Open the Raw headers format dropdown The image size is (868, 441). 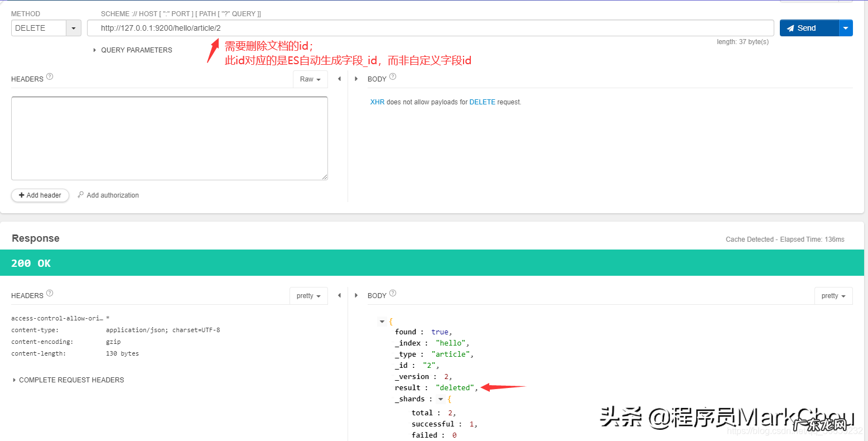[310, 79]
